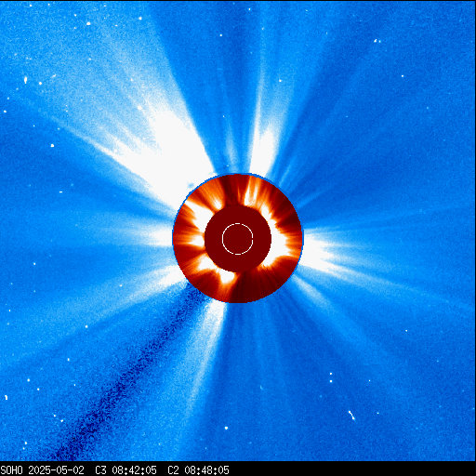Click the bright star near the top left

click(x=88, y=23)
